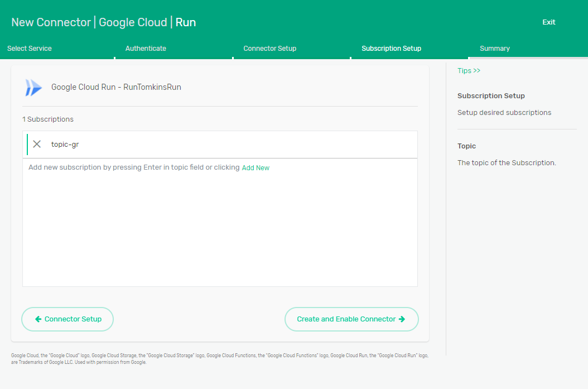Viewport: 588px width, 389px height.
Task: Click the Add New subscription link
Action: (256, 168)
